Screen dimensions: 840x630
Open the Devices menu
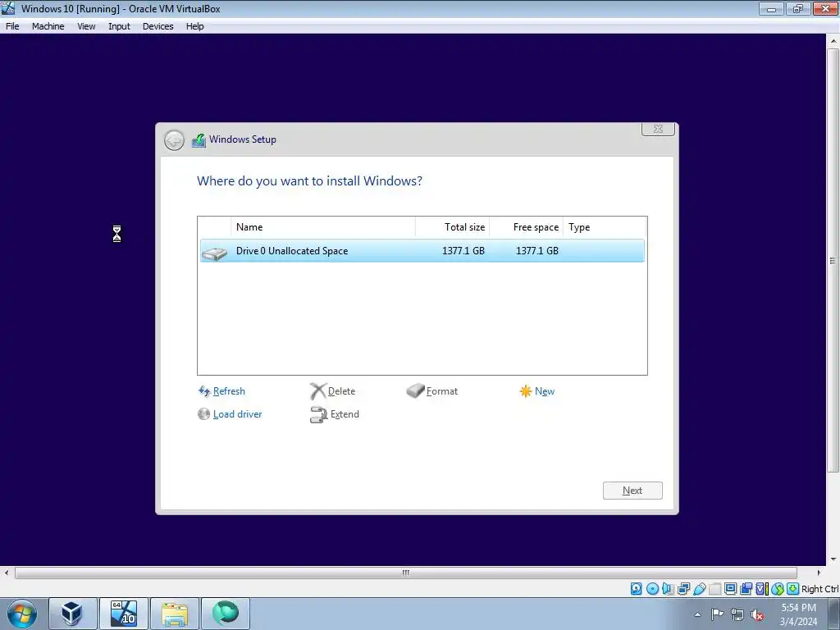158,26
